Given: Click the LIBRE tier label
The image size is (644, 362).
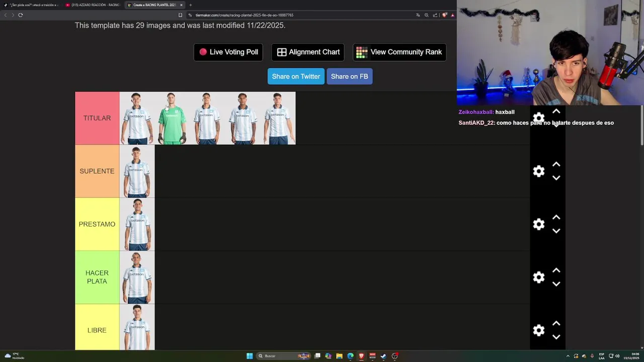Looking at the screenshot, I should point(97,330).
